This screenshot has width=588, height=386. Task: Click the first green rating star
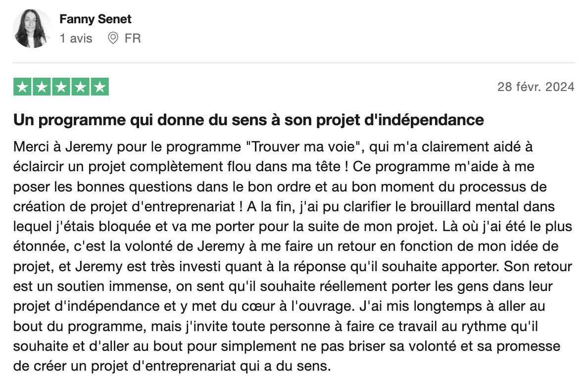[22, 87]
